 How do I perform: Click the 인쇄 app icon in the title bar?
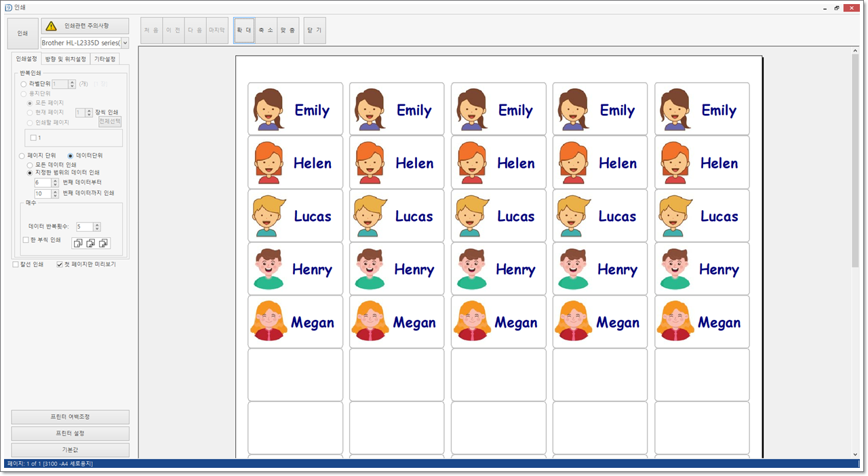7,7
